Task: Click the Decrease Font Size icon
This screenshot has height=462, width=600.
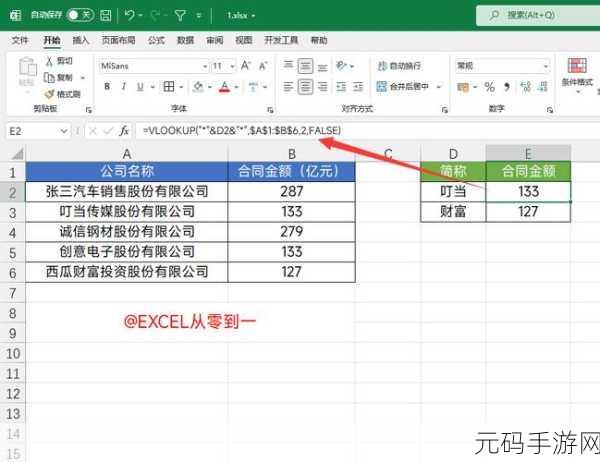Action: [263, 66]
